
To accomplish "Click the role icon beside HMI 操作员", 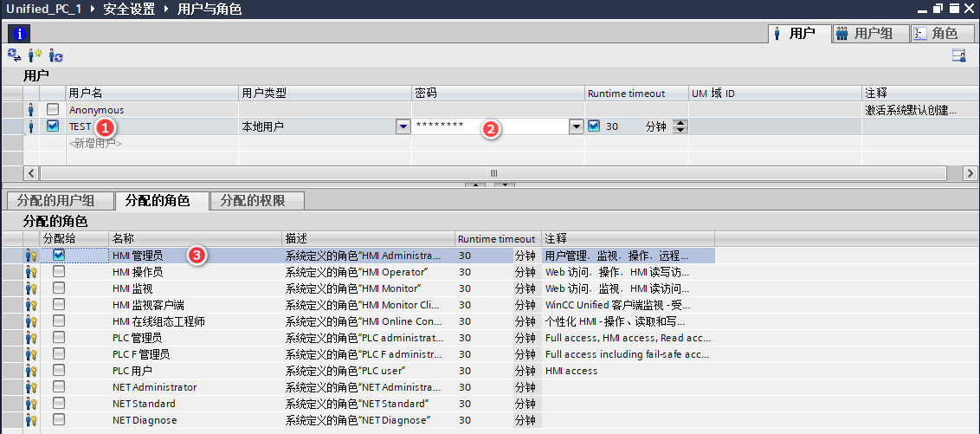I will click(31, 272).
